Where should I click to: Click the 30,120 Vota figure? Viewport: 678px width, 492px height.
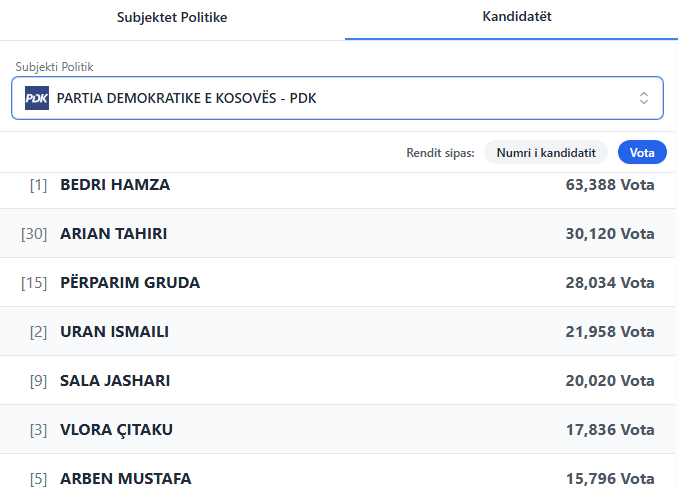coord(609,234)
